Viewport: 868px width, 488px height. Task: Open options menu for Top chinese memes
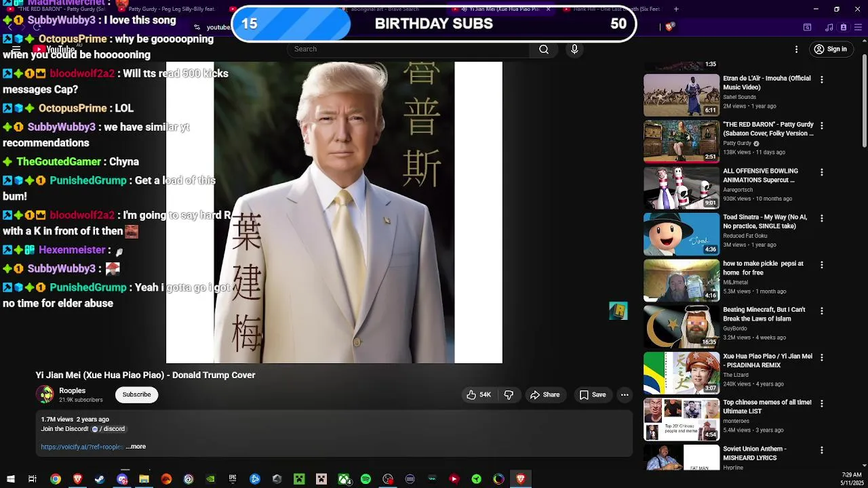[x=822, y=403]
